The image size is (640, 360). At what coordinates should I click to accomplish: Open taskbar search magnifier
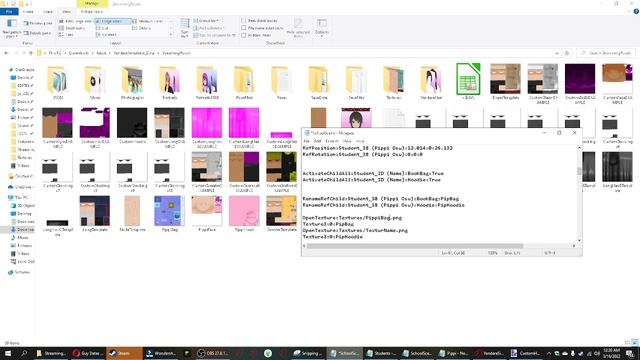point(24,353)
